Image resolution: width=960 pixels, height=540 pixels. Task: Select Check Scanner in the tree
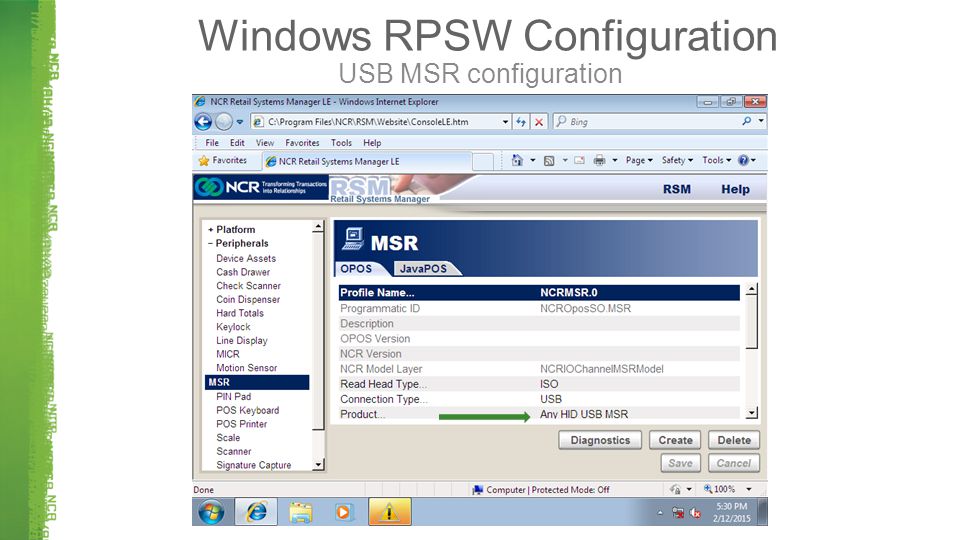pos(248,286)
